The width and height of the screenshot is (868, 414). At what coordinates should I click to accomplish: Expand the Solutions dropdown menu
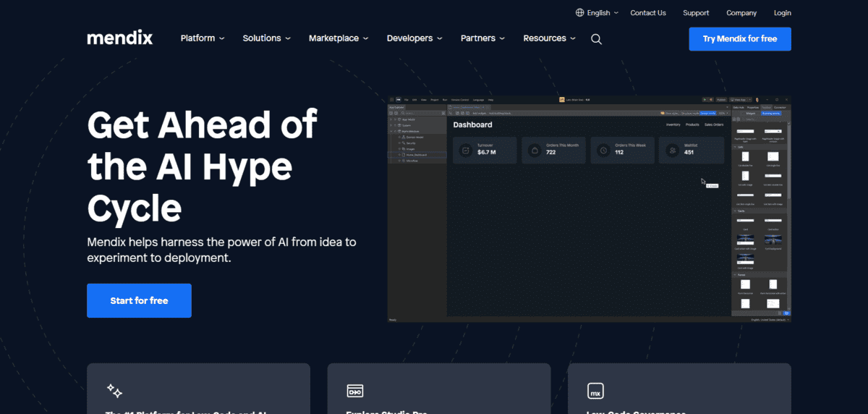point(266,38)
